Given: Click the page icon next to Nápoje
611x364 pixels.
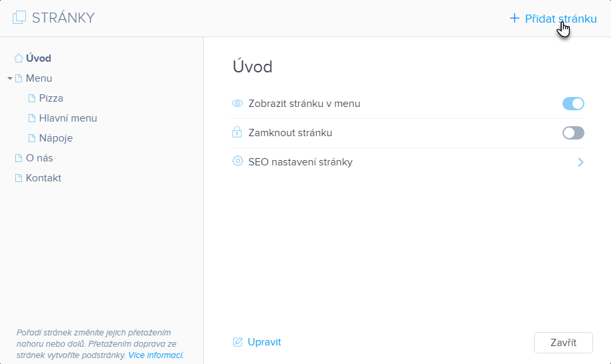Looking at the screenshot, I should click(32, 138).
